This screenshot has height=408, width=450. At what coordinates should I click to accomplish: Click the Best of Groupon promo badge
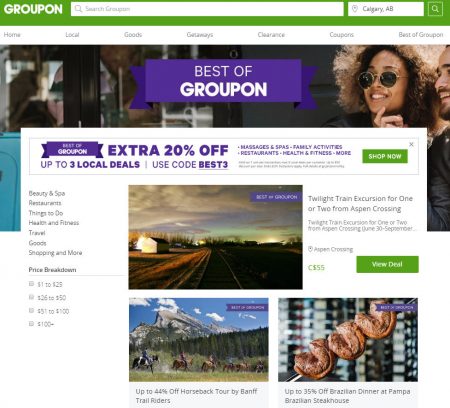coord(72,149)
